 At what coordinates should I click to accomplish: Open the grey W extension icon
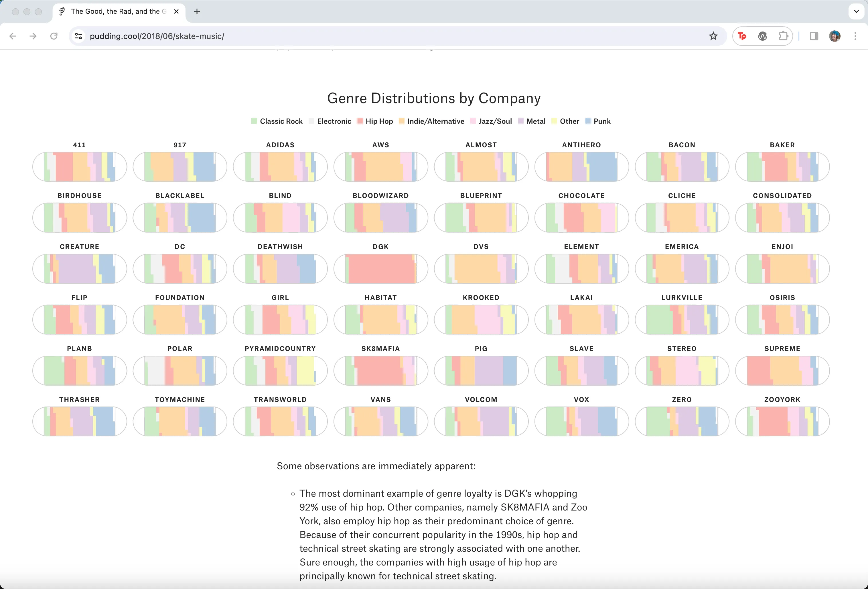[763, 36]
